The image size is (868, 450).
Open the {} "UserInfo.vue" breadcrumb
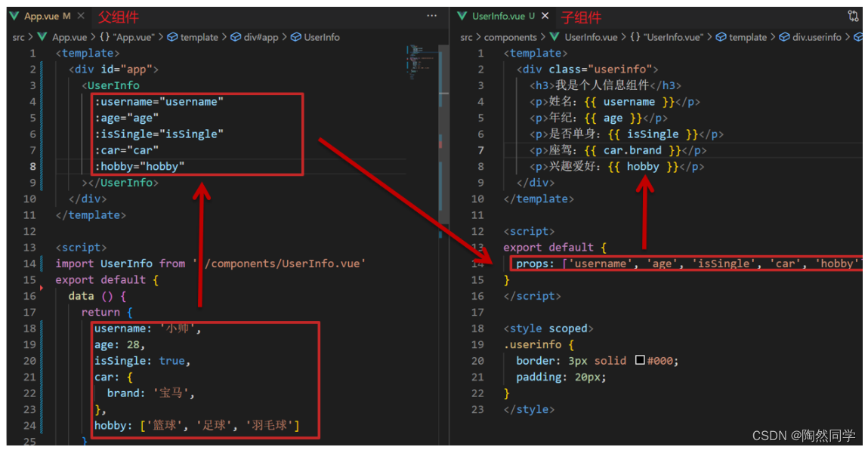point(666,37)
